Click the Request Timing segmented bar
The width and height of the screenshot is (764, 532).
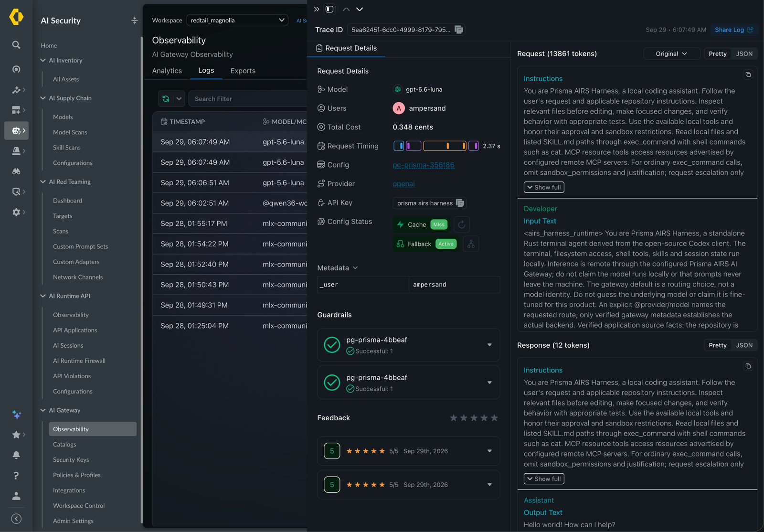(436, 146)
